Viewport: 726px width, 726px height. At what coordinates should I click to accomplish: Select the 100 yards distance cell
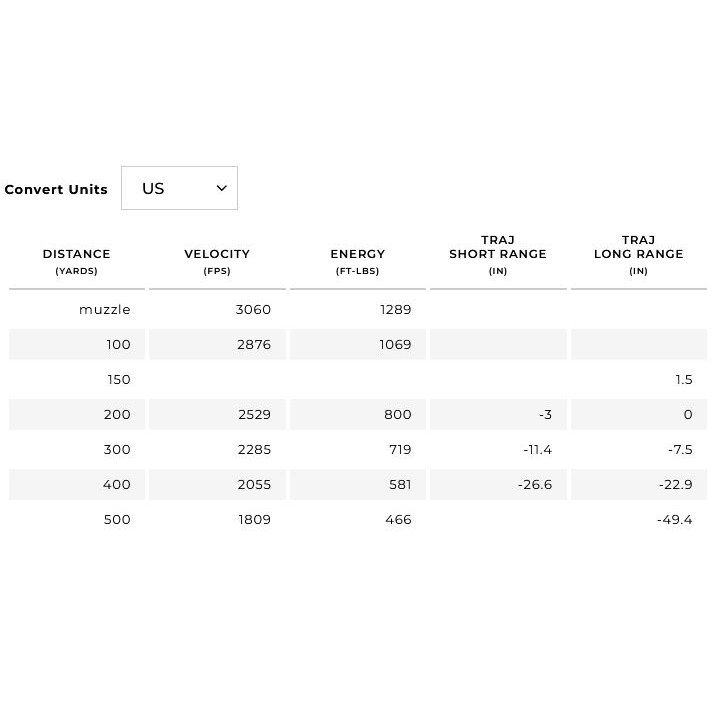point(77,344)
